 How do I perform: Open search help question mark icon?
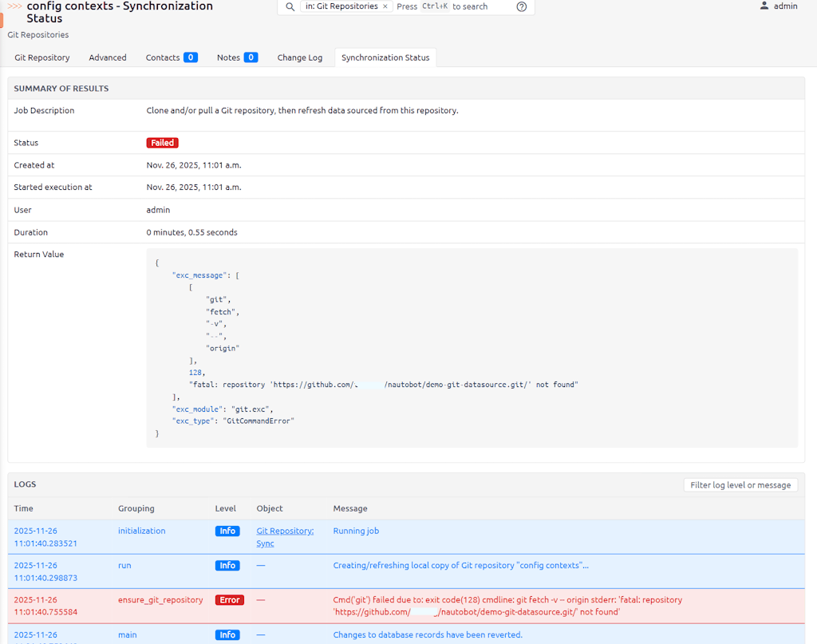tap(522, 6)
